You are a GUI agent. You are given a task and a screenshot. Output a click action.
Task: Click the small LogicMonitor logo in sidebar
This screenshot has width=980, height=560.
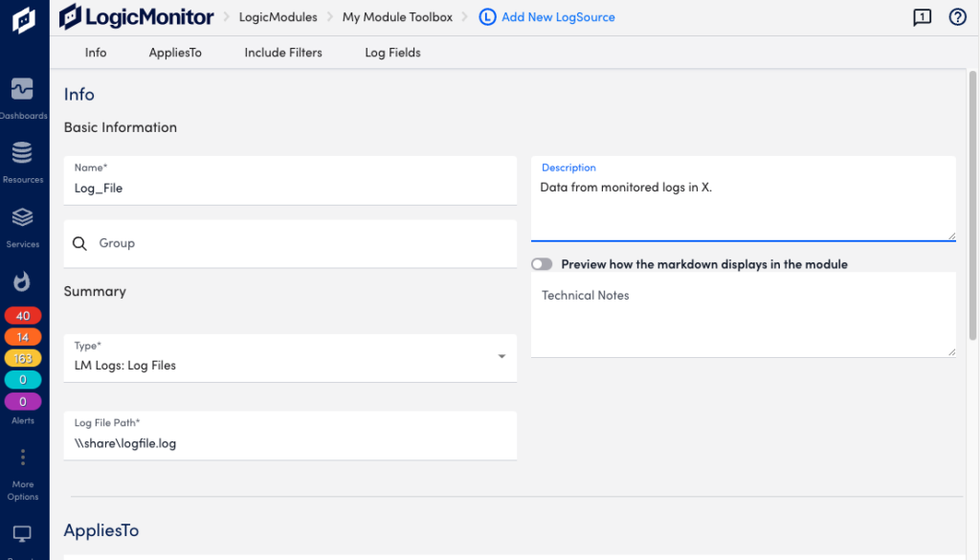24,20
